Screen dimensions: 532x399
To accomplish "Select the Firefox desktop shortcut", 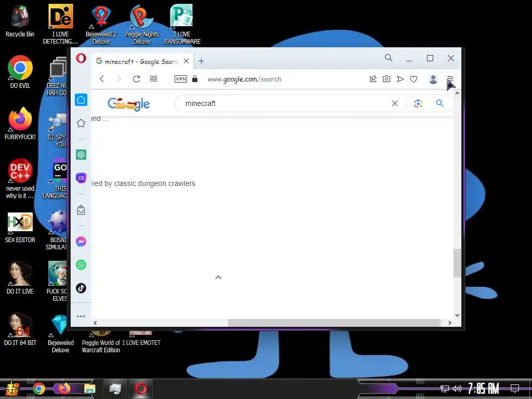I will [20, 124].
